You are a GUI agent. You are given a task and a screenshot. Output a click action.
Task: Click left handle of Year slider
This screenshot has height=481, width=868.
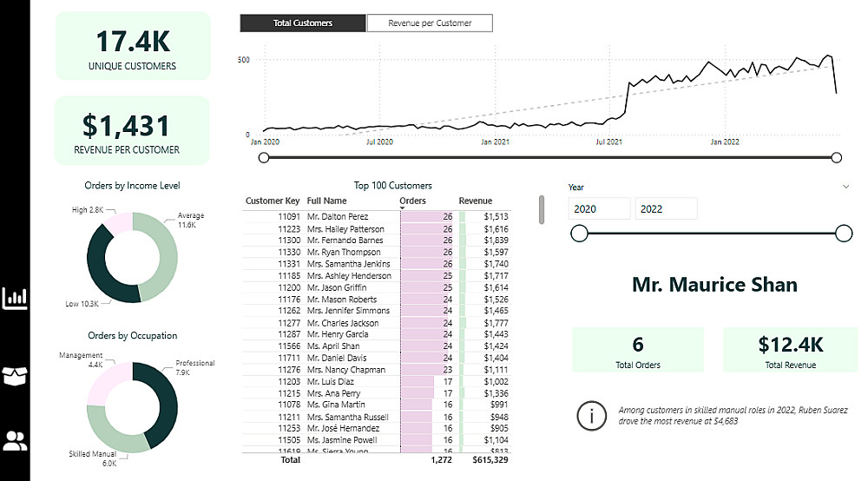tap(579, 233)
